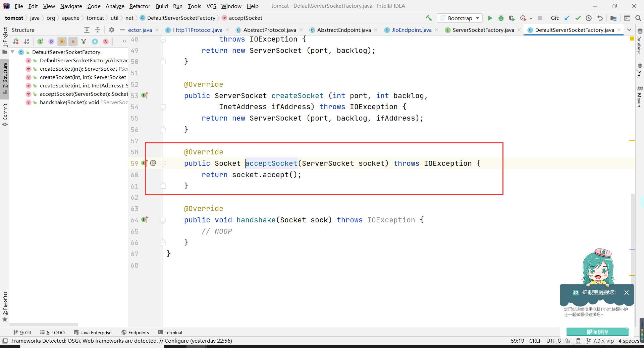Open the Endpoints tool window

pos(135,333)
